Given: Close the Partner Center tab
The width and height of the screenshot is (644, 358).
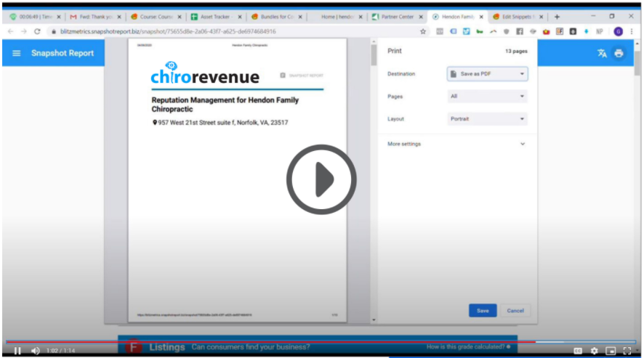Looking at the screenshot, I should pyautogui.click(x=421, y=17).
